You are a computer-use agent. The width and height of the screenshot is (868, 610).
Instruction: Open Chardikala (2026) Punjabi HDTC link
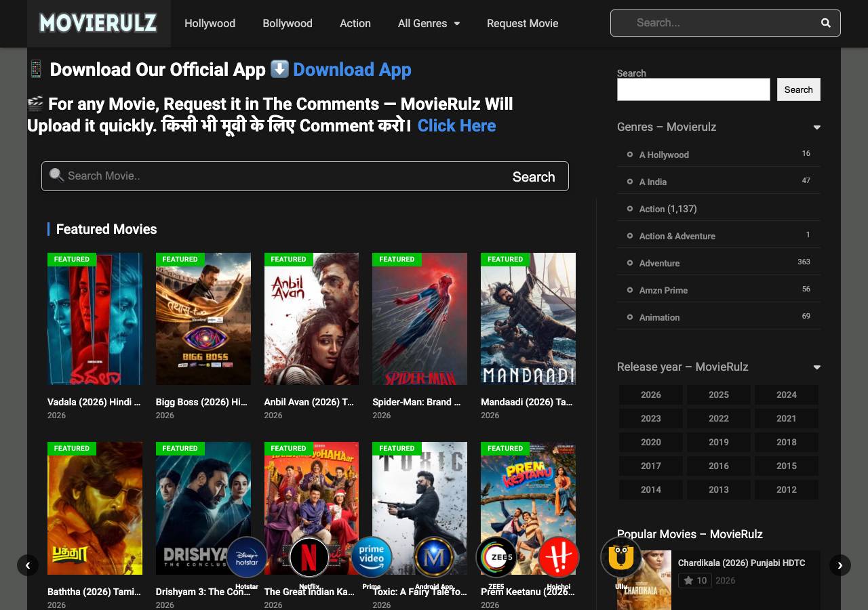(742, 563)
